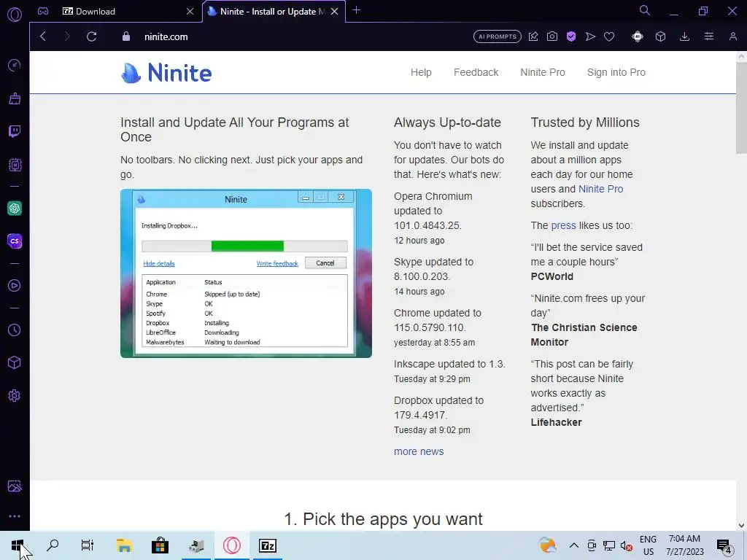The image size is (747, 560).
Task: Open taskbar clock showing 7:04 AM
Action: tap(684, 545)
